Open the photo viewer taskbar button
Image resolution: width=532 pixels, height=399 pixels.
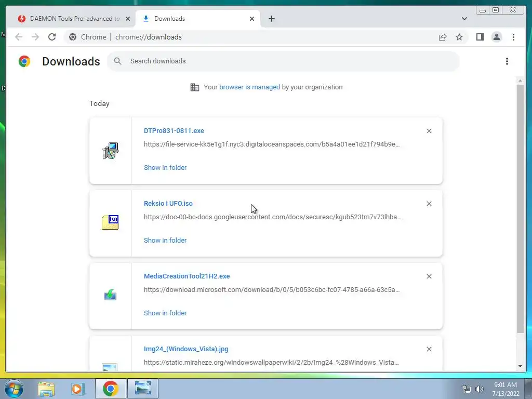(142, 389)
